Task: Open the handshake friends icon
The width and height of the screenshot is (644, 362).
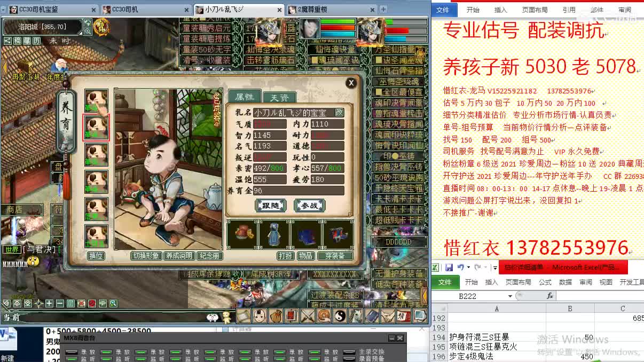Action: tap(388, 316)
